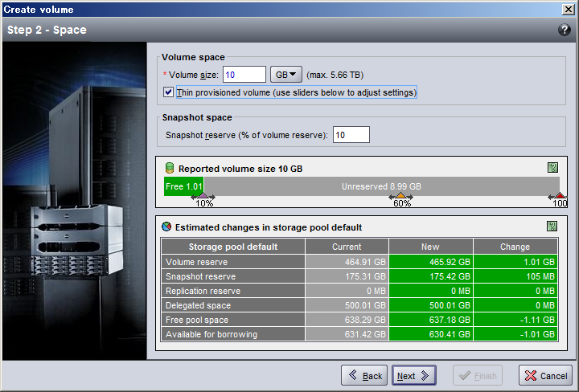The height and width of the screenshot is (392, 579).
Task: Select the Available for borrowing row label
Action: coord(233,334)
